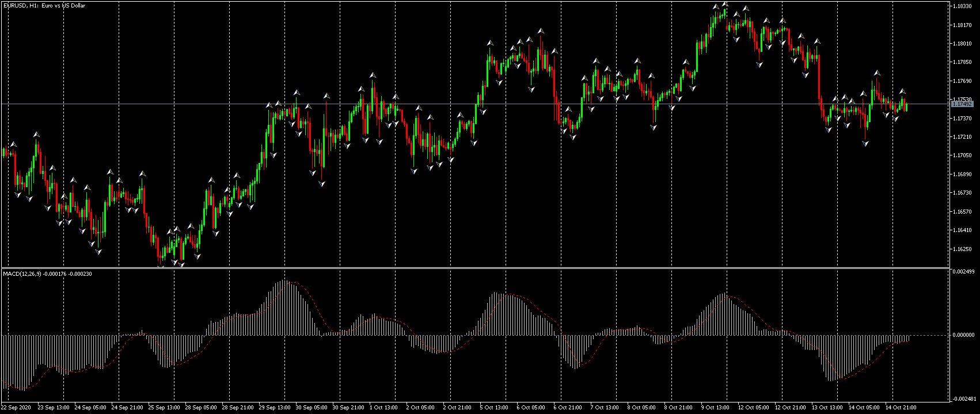Click the 6 Oct 21:00 time label
Screen dimensions: 980x414
pyautogui.click(x=568, y=408)
